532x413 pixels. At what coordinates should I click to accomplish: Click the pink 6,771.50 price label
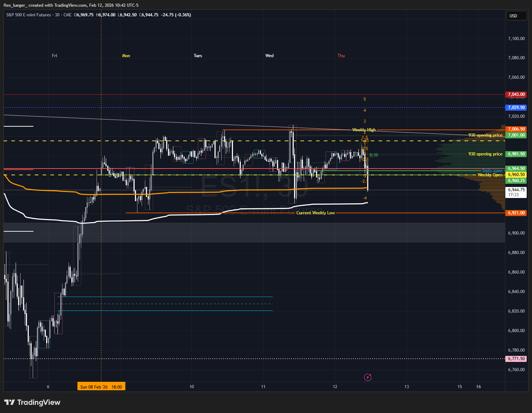(x=516, y=359)
